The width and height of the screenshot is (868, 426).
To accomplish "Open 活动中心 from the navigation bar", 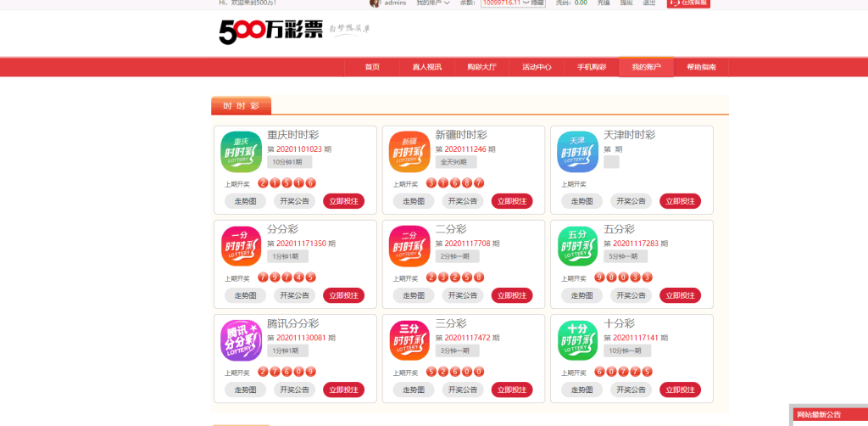I will 537,67.
